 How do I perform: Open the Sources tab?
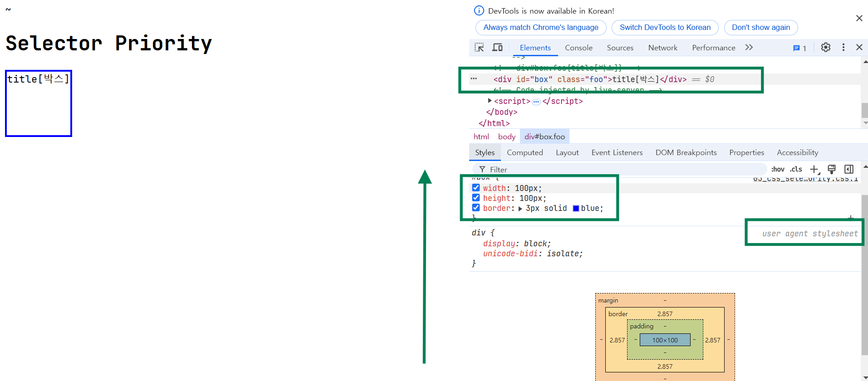[620, 48]
